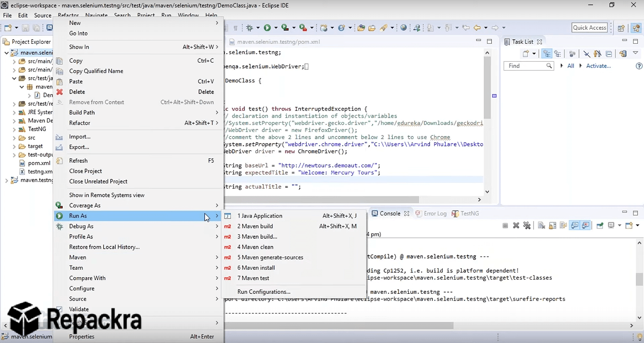
Task: Open the Task List view menu triangle
Action: pyautogui.click(x=635, y=53)
